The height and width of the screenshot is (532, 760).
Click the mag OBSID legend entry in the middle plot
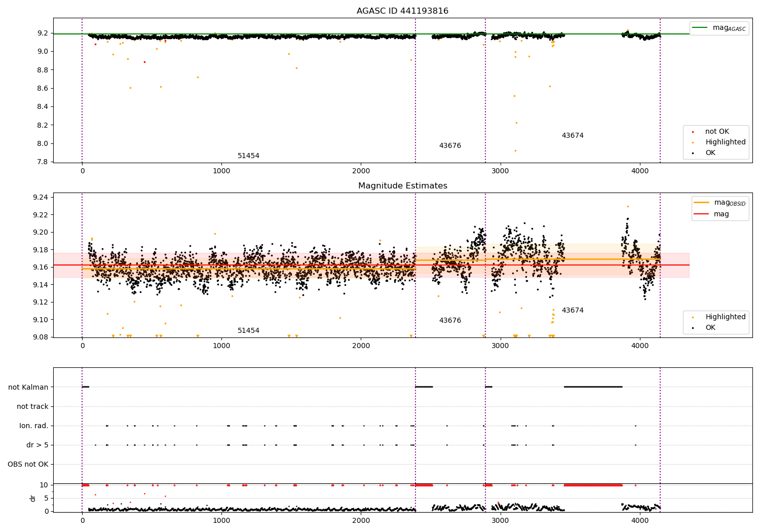(719, 203)
